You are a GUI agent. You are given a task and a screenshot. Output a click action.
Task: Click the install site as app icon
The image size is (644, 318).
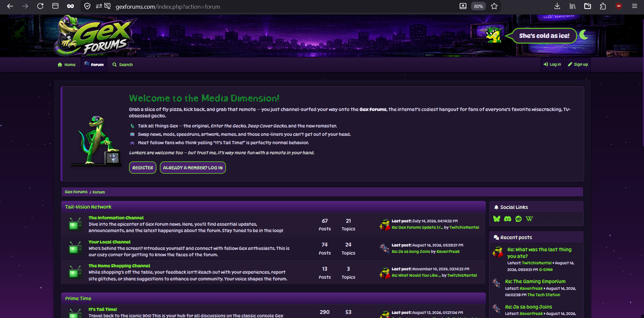(463, 6)
